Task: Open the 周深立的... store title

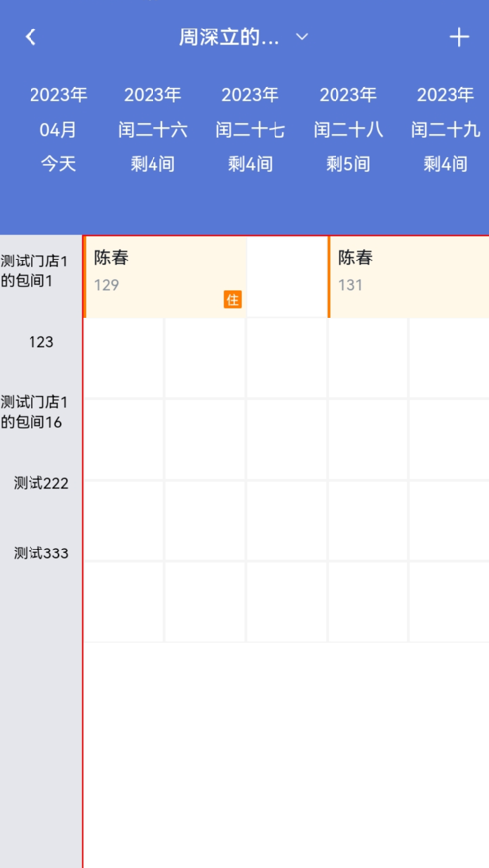Action: pos(228,37)
